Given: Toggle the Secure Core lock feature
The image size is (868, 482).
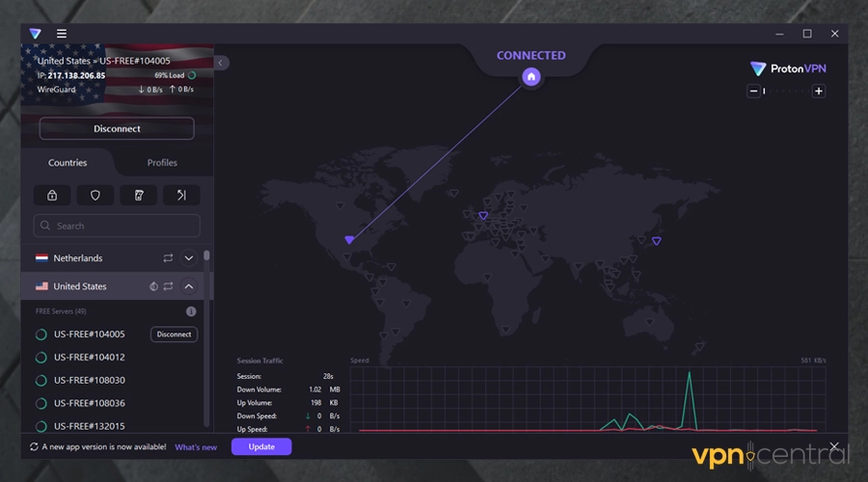Looking at the screenshot, I should (x=52, y=196).
